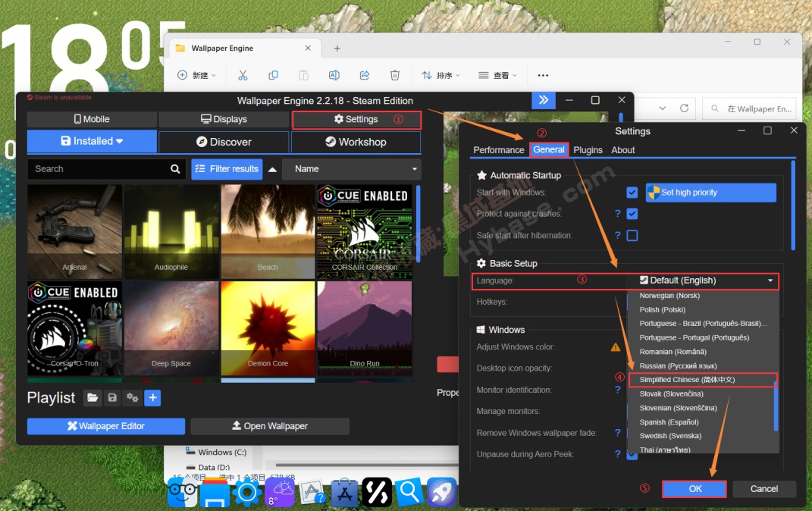Expand address history chevron in Explorer
Screen dimensions: 812x511
tap(663, 108)
